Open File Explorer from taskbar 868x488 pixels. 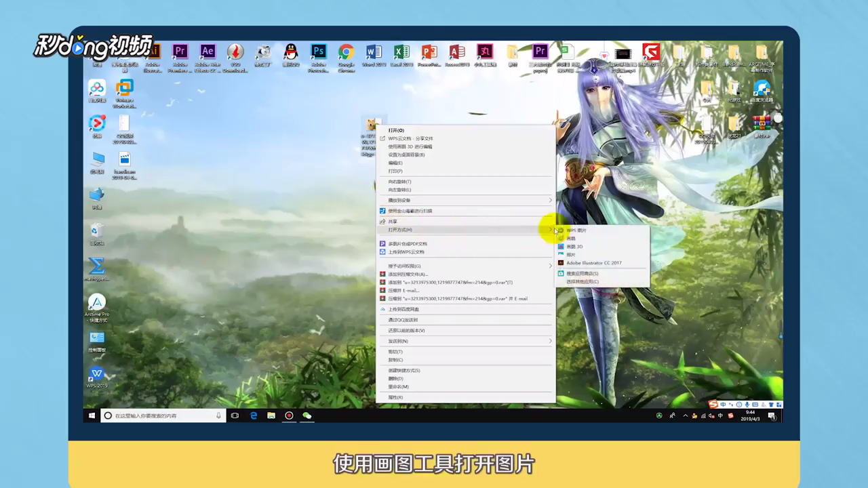pyautogui.click(x=271, y=415)
